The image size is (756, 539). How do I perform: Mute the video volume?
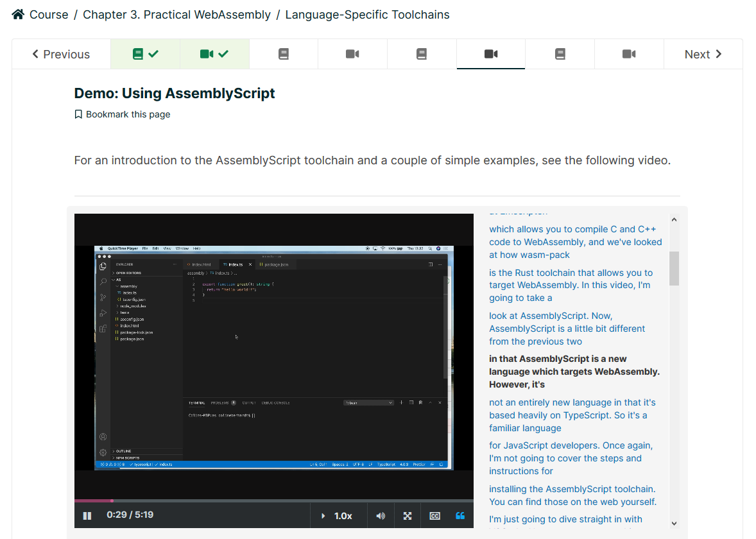pyautogui.click(x=381, y=516)
